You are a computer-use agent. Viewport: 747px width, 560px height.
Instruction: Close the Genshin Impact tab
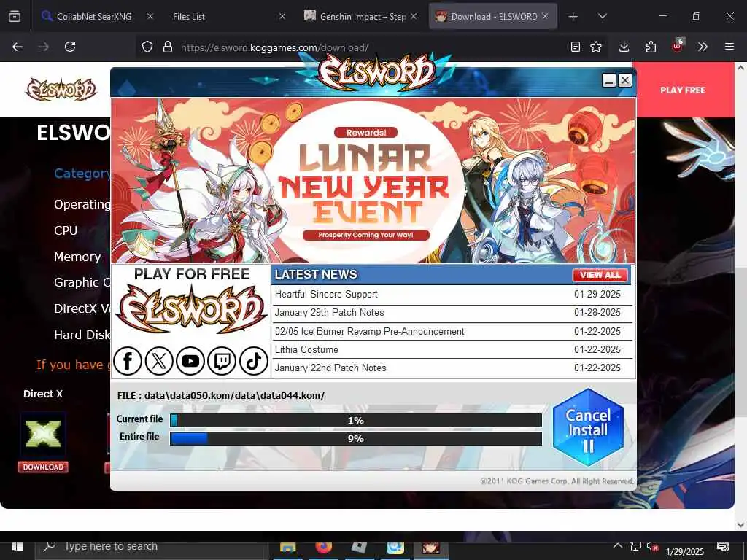(414, 16)
